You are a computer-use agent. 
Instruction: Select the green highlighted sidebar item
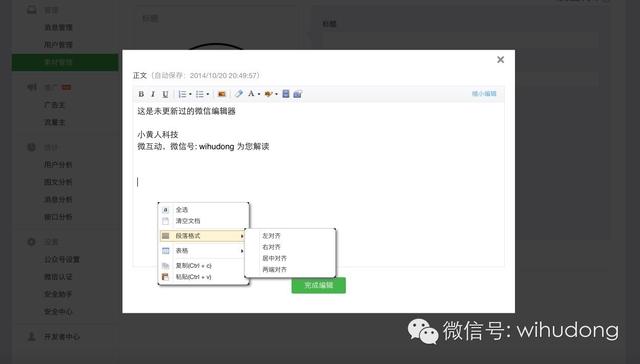[x=65, y=62]
